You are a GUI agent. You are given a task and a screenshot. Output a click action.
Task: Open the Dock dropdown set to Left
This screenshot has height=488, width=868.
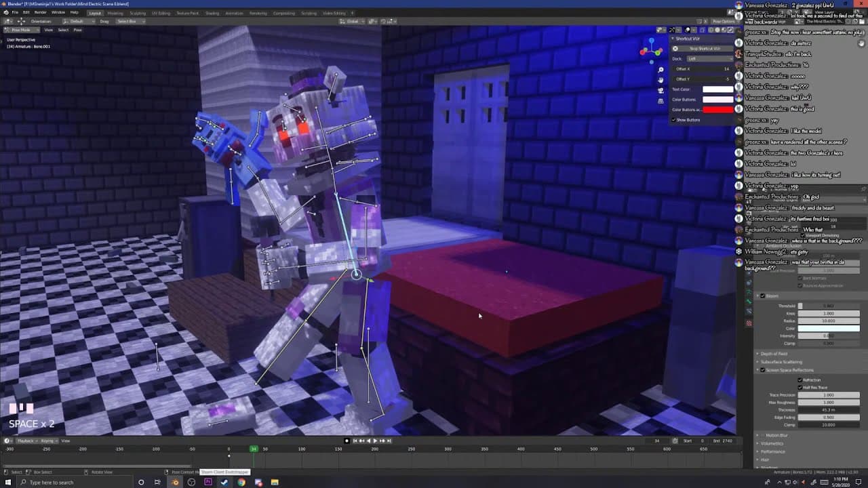710,58
